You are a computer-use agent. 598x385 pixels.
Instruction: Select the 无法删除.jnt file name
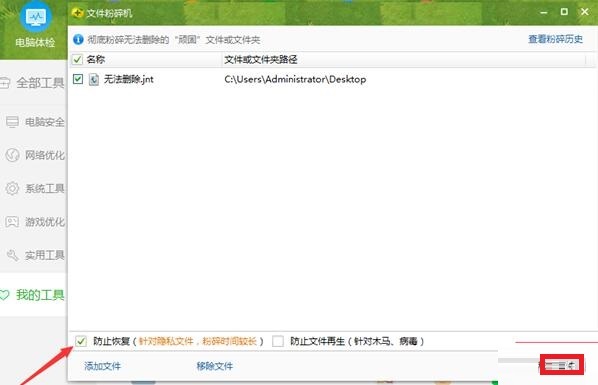tap(129, 79)
